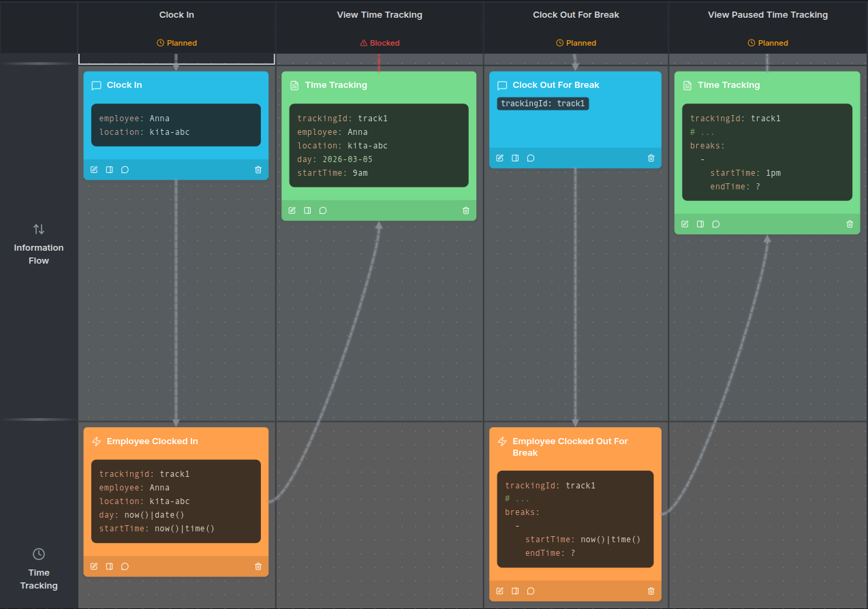Change Planned status of Clock Out For Break

coord(576,43)
